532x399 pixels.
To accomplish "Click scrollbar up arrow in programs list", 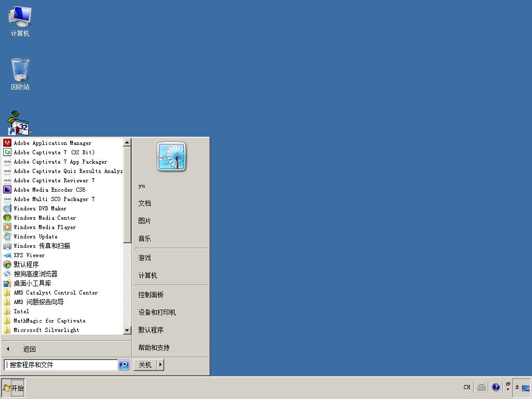I will tap(127, 142).
